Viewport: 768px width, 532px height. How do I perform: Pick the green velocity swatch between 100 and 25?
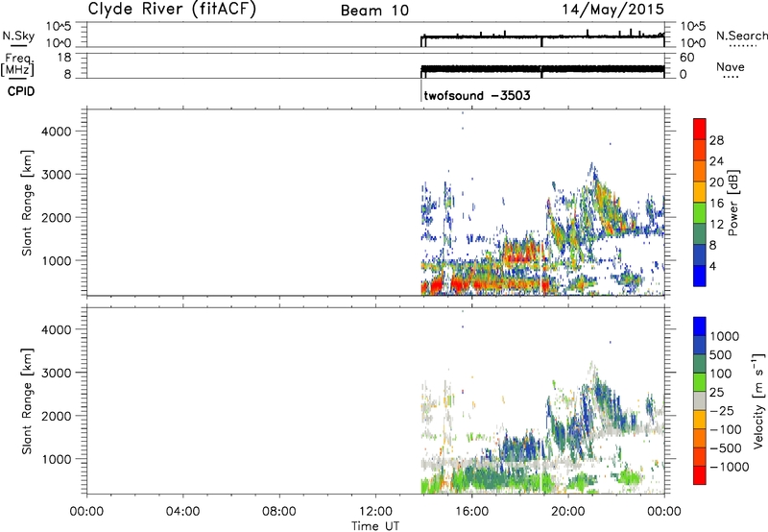700,382
